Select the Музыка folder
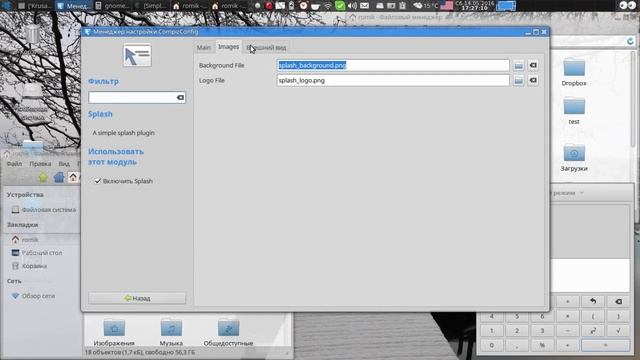640x360 pixels. pyautogui.click(x=171, y=333)
